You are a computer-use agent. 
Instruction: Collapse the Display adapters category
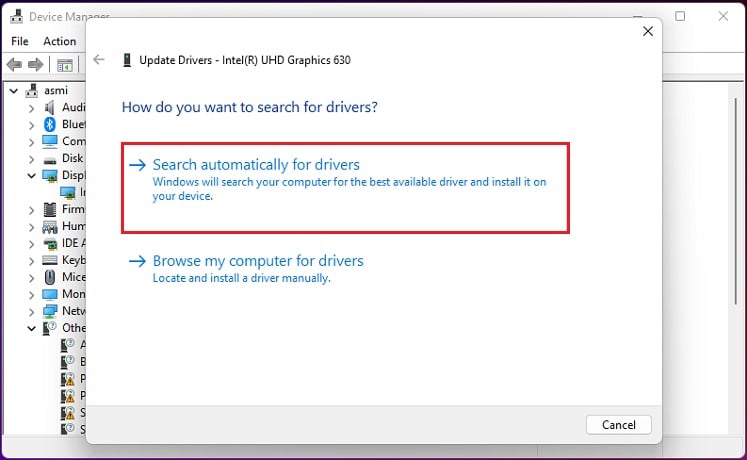point(31,176)
